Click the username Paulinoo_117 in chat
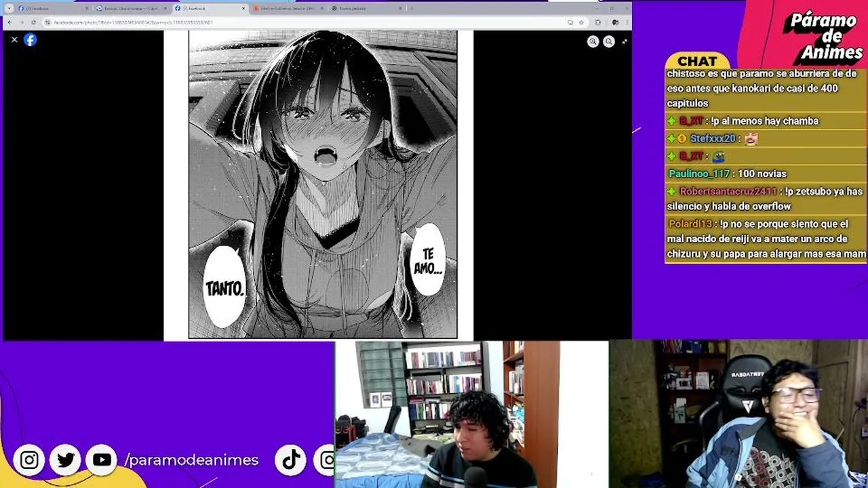868x488 pixels. click(700, 174)
